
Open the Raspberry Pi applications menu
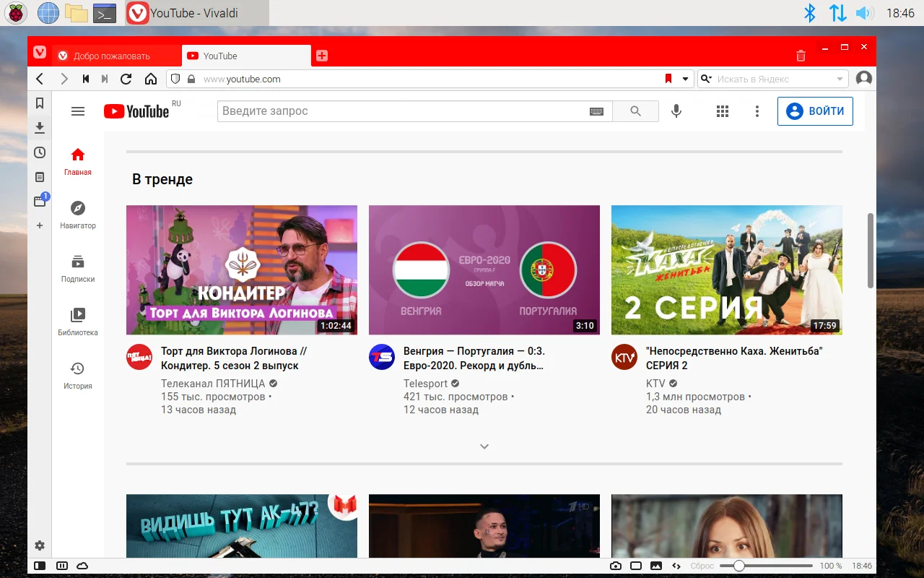(16, 13)
